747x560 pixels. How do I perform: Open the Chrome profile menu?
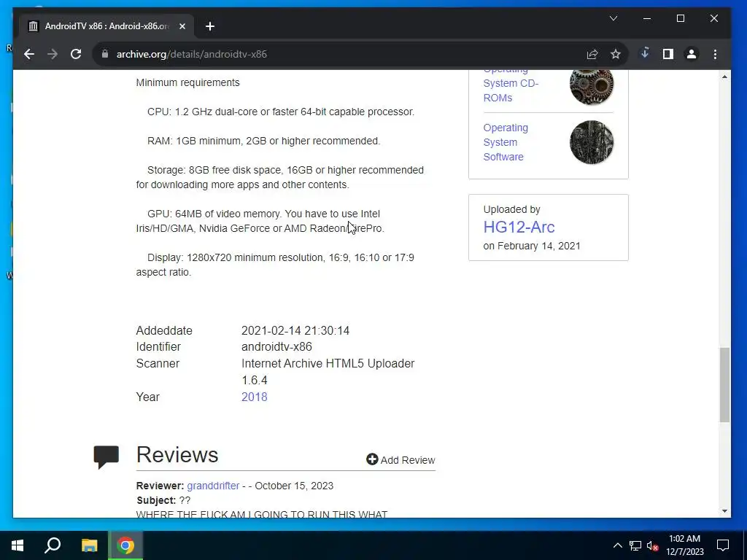(692, 54)
